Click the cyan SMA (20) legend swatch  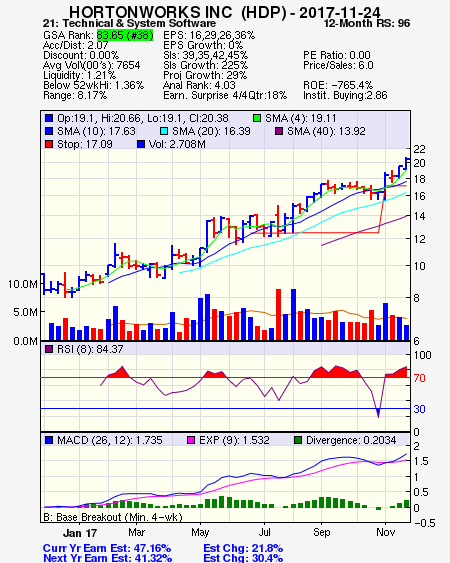(x=164, y=131)
